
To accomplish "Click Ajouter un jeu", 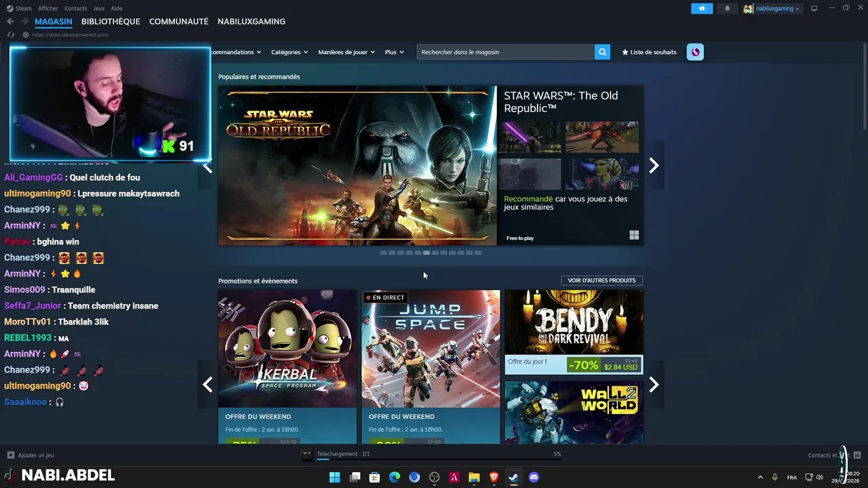I will coord(31,455).
